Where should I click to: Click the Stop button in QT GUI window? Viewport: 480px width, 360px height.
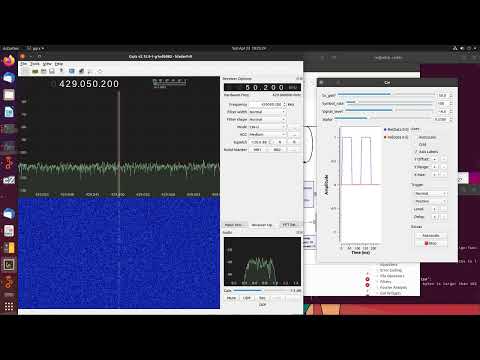point(430,244)
